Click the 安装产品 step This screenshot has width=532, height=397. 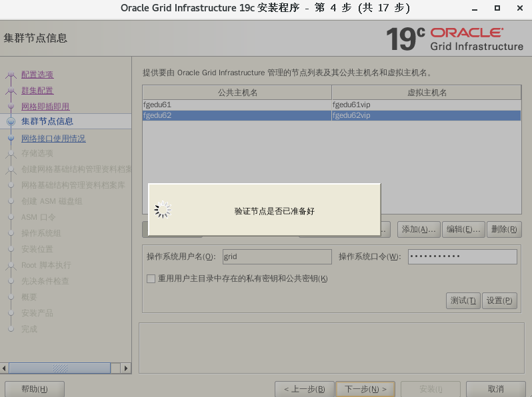pyautogui.click(x=37, y=312)
